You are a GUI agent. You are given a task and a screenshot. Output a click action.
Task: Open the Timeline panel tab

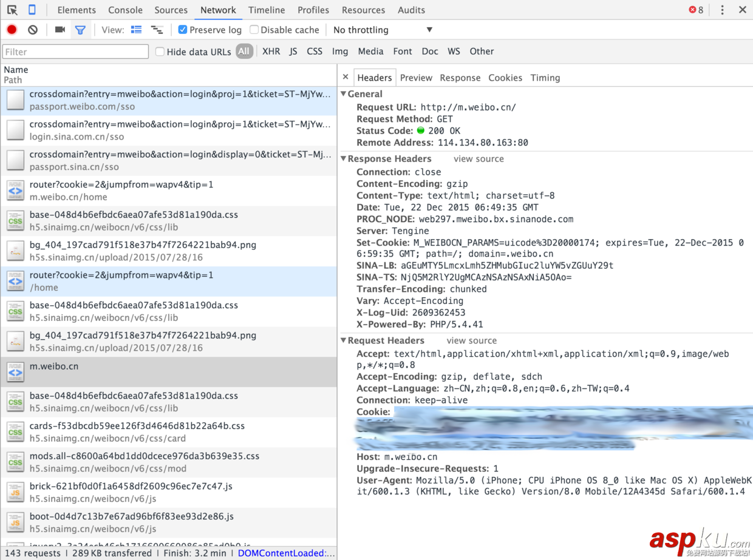(267, 10)
